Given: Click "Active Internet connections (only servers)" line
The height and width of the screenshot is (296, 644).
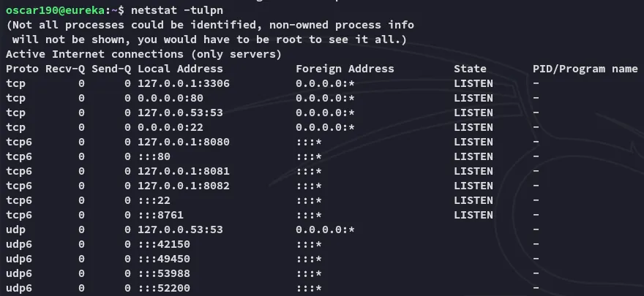Looking at the screenshot, I should click(x=143, y=54).
